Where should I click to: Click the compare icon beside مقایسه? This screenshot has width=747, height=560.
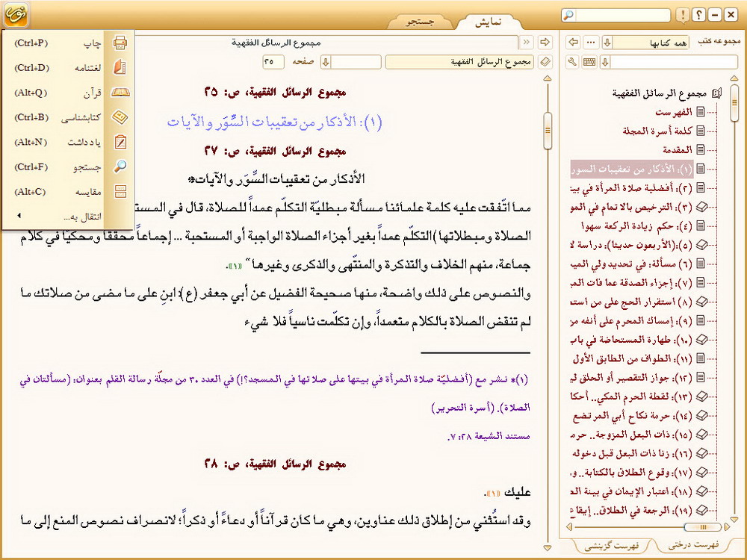tap(120, 191)
